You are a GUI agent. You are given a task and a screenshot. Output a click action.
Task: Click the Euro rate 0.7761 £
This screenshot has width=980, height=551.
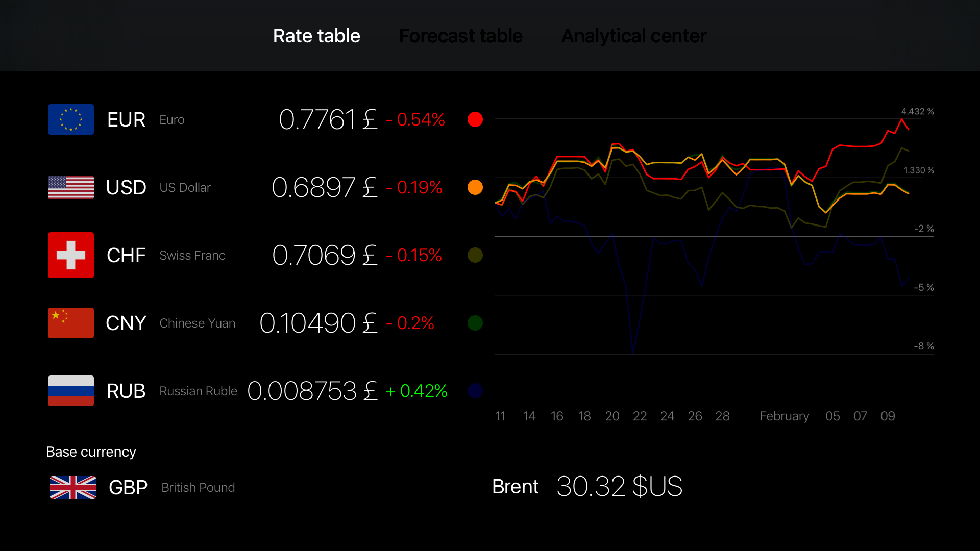pyautogui.click(x=328, y=119)
